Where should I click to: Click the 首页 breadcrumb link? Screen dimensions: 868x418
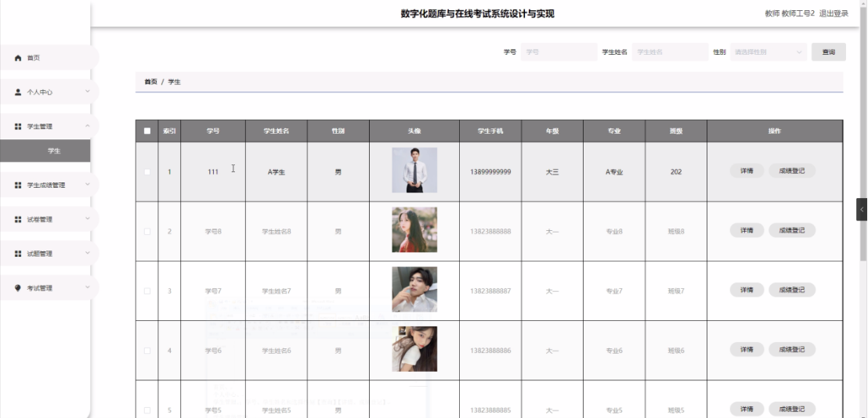tap(150, 82)
